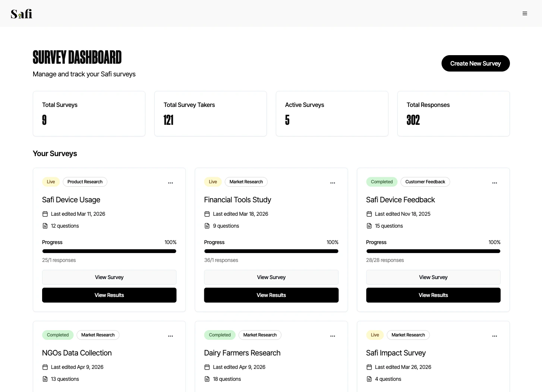Select the Product Research category tag
This screenshot has height=392, width=542.
(x=85, y=181)
